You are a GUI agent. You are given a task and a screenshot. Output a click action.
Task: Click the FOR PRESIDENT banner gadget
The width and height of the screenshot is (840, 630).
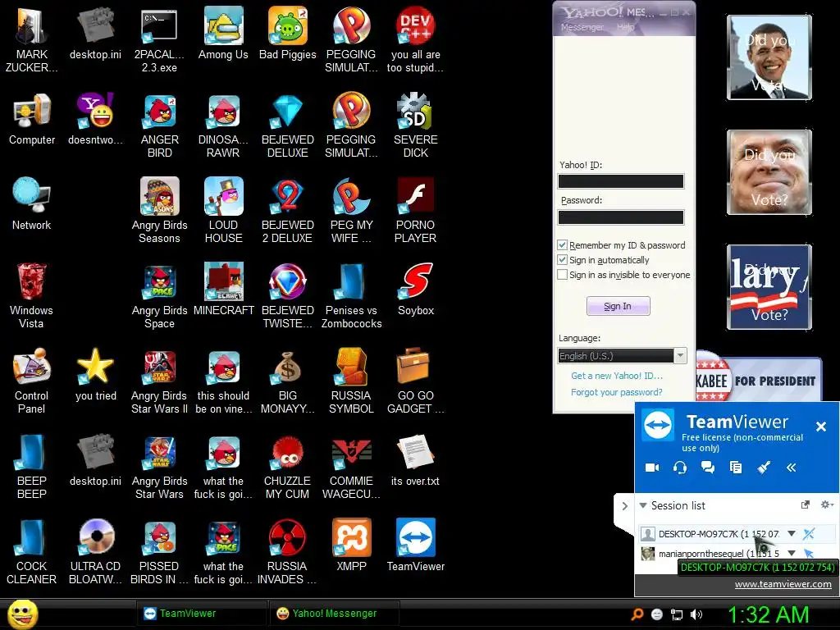(x=759, y=377)
